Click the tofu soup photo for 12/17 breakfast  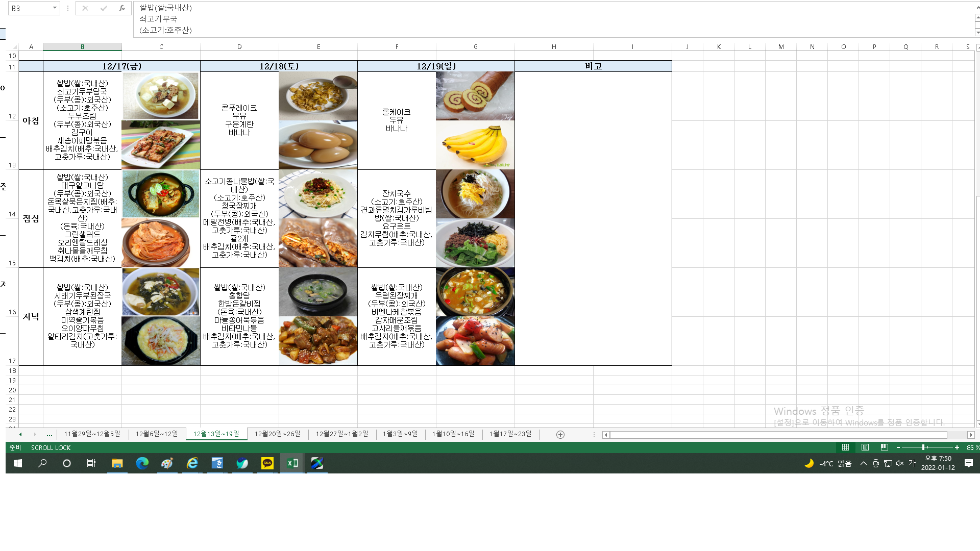tap(161, 96)
